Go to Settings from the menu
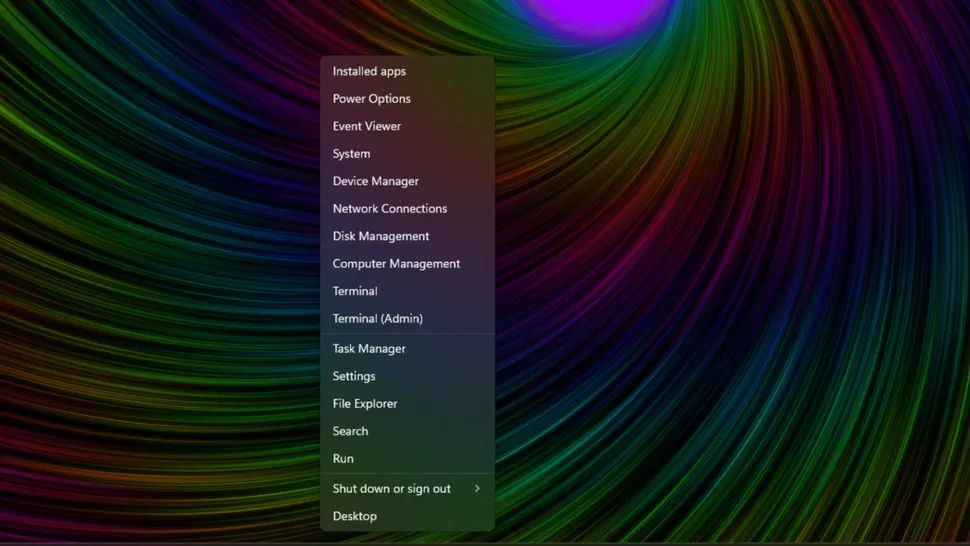Viewport: 970px width, 546px height. (x=354, y=377)
